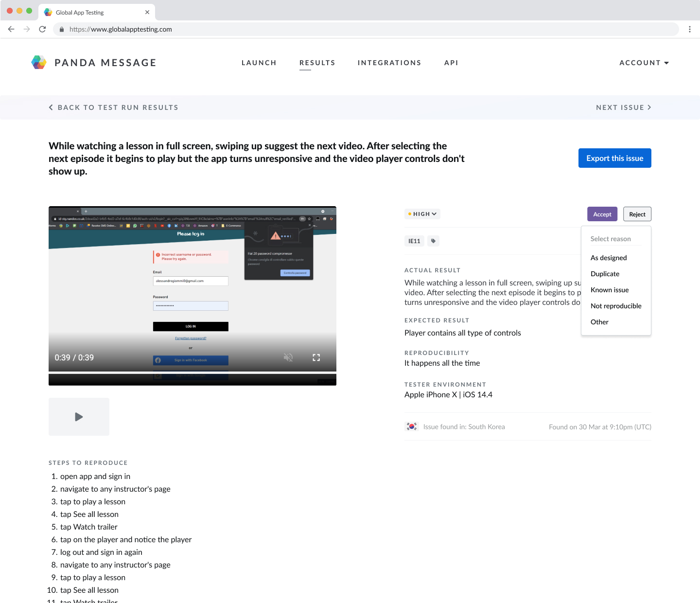Accept the issue with the Accept button

pyautogui.click(x=602, y=214)
